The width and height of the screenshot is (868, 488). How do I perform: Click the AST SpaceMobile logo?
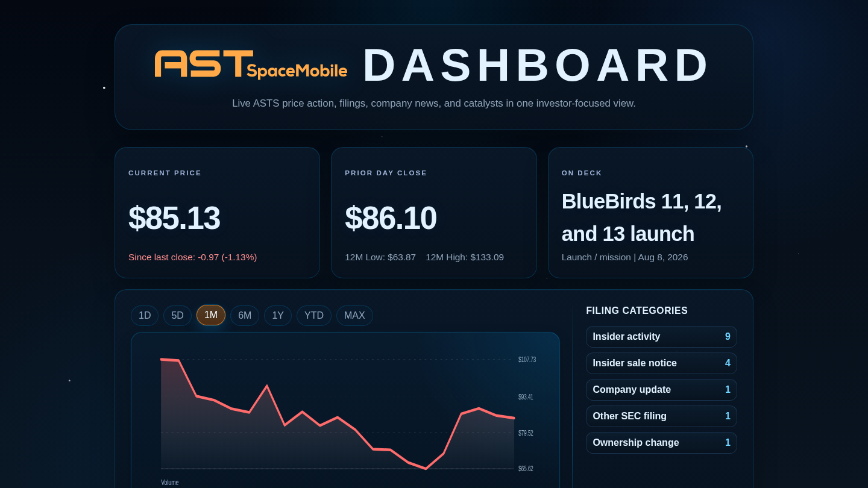click(x=251, y=64)
